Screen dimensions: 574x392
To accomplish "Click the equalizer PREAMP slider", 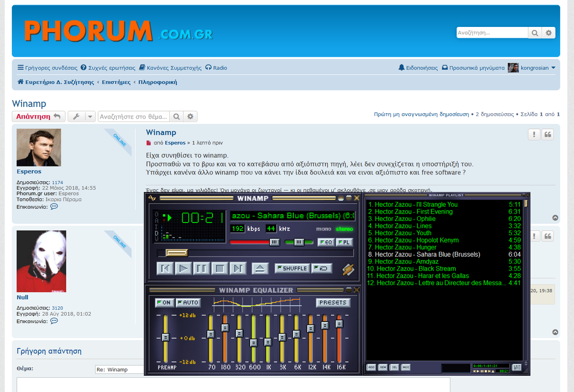I will 165,338.
